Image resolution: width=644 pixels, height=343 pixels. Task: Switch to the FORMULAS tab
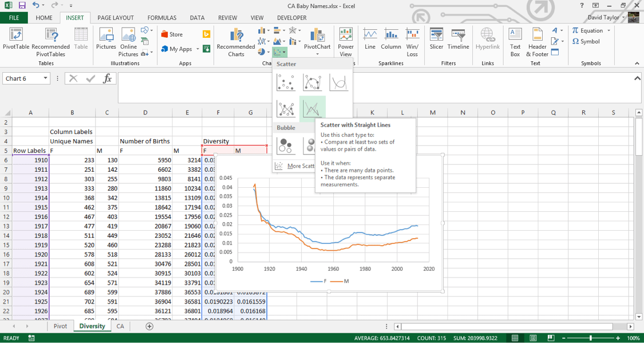point(162,18)
